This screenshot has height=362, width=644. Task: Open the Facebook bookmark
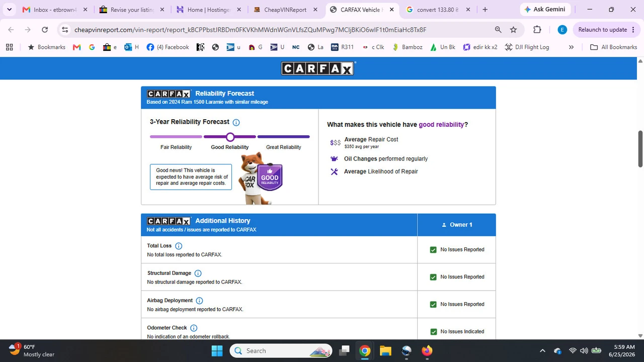tap(168, 47)
